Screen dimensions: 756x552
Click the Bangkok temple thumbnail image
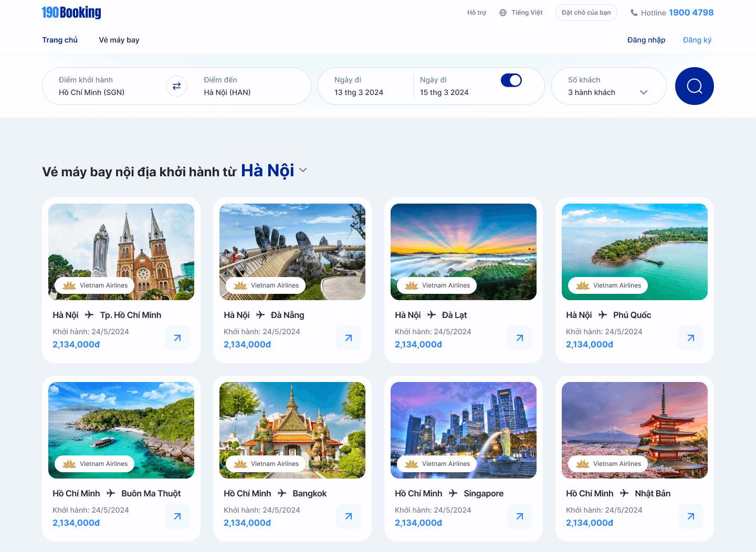click(x=292, y=430)
